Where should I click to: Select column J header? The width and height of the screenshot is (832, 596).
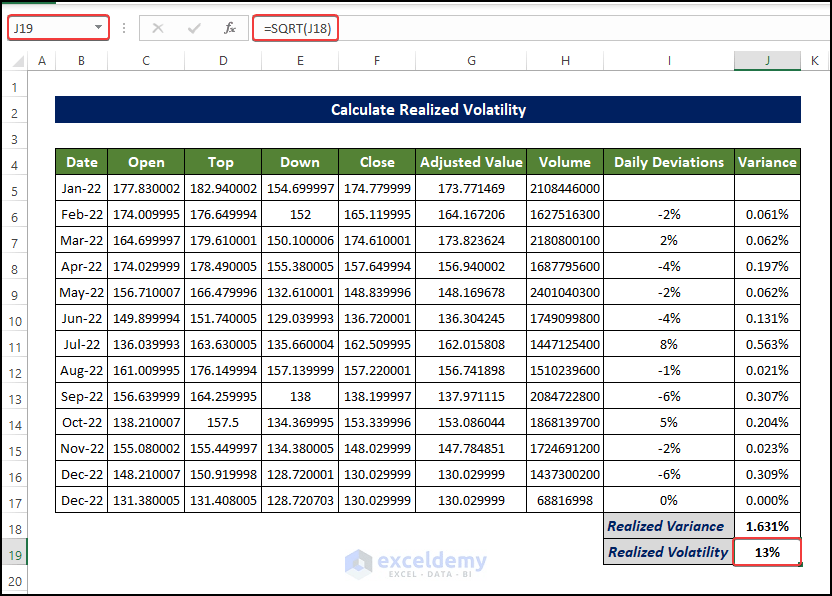(x=767, y=61)
